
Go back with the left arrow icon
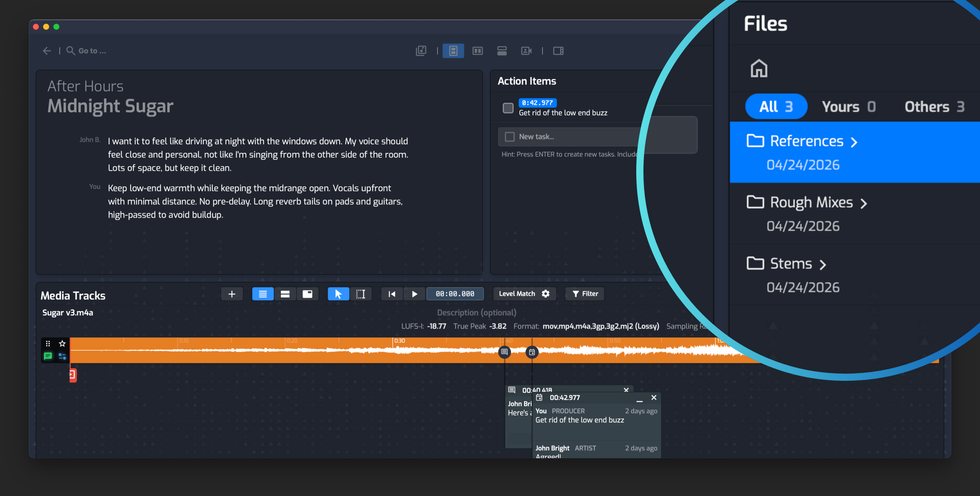(47, 51)
